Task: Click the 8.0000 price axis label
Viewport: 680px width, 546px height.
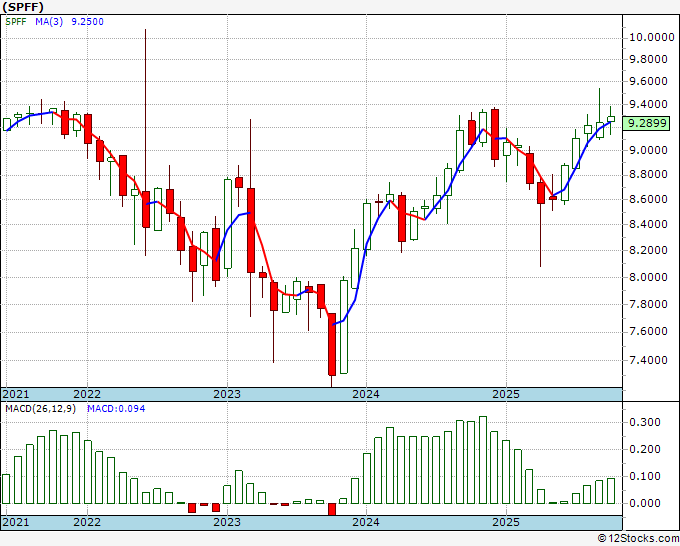Action: tap(649, 277)
